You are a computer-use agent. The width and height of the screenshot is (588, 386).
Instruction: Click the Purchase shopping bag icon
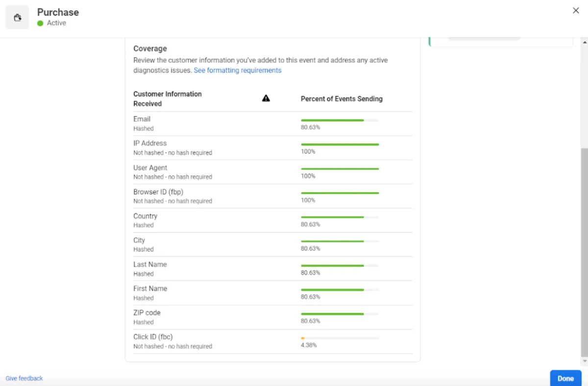click(18, 18)
